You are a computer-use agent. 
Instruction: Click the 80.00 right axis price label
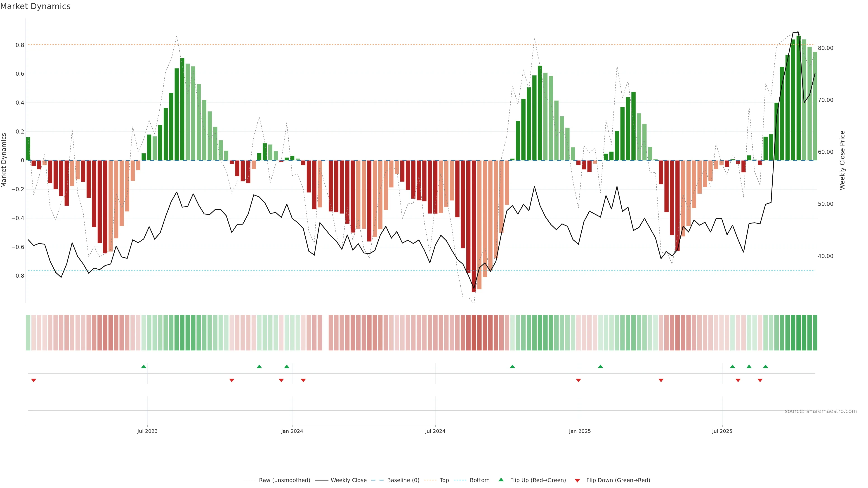point(826,48)
